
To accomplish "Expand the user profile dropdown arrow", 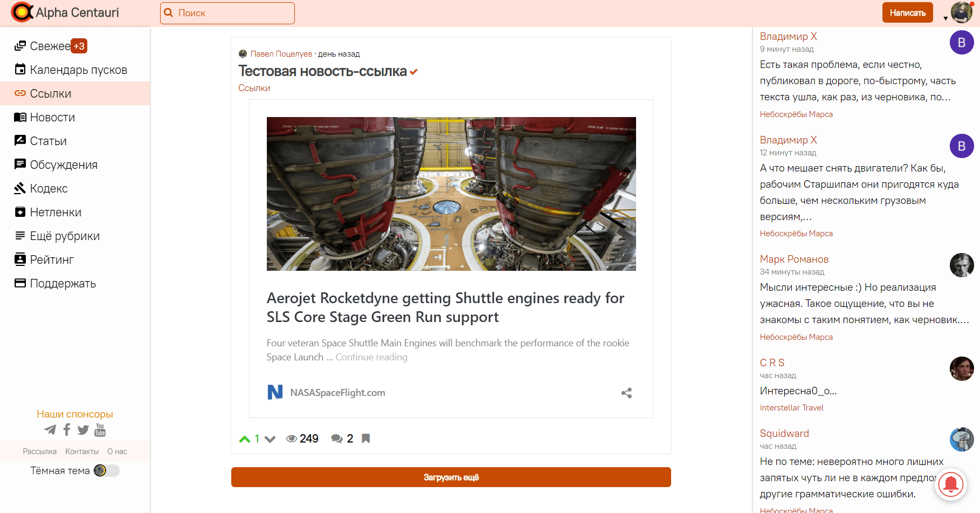I will point(946,18).
